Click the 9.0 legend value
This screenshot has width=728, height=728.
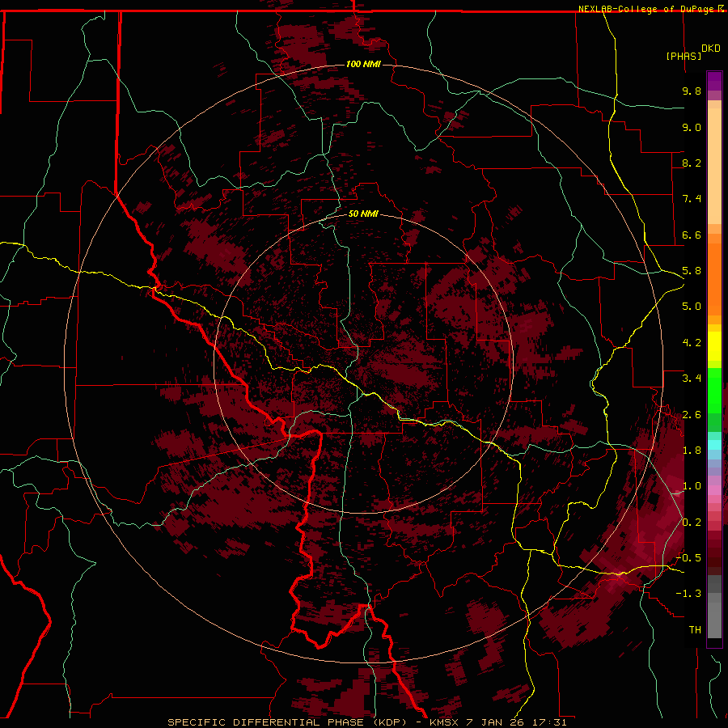(x=692, y=127)
